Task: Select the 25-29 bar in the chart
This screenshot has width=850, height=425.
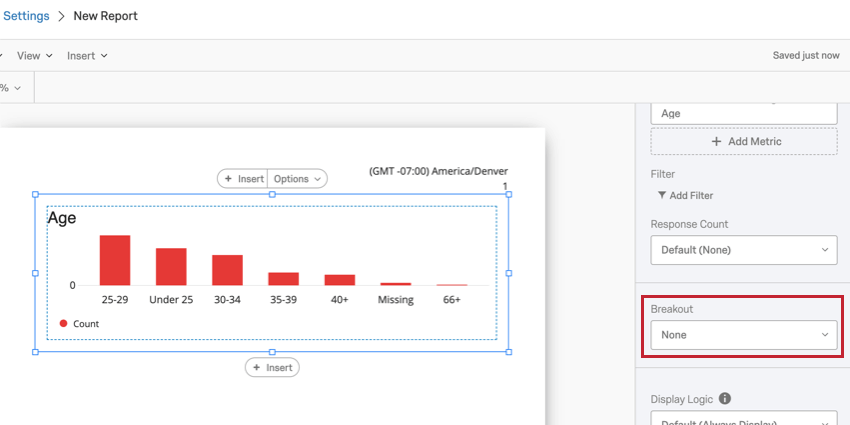Action: click(115, 260)
